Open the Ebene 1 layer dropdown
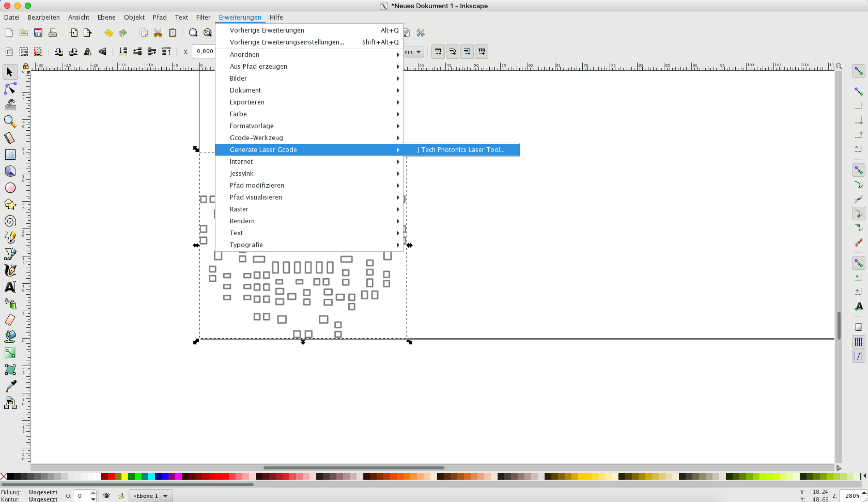868x502 pixels. tap(151, 495)
